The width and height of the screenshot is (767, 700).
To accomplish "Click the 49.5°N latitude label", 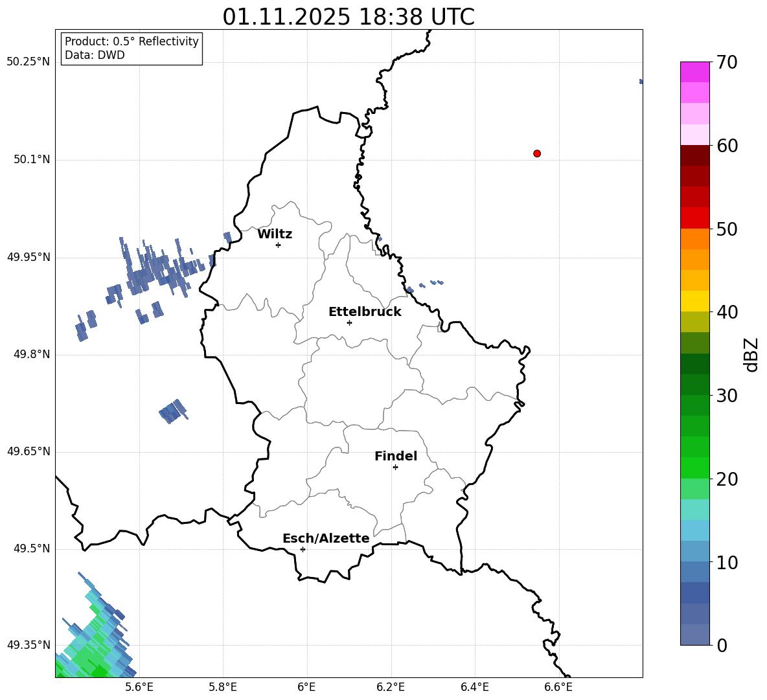I will 32,548.
